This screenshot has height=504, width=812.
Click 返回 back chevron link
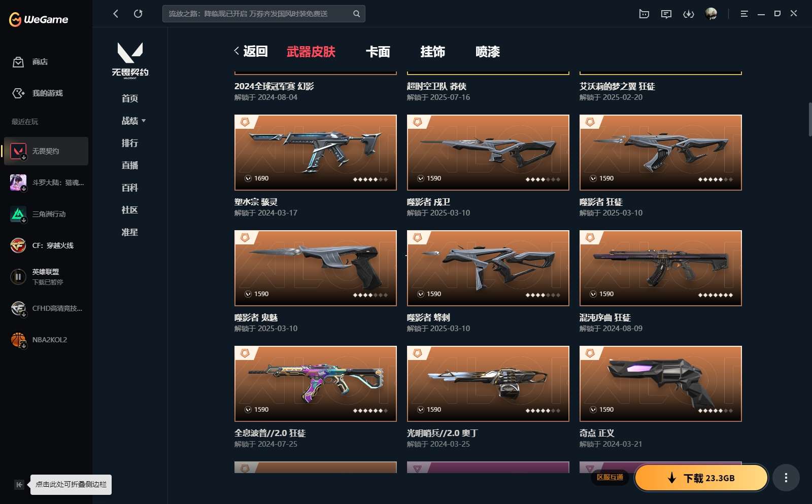tap(251, 51)
